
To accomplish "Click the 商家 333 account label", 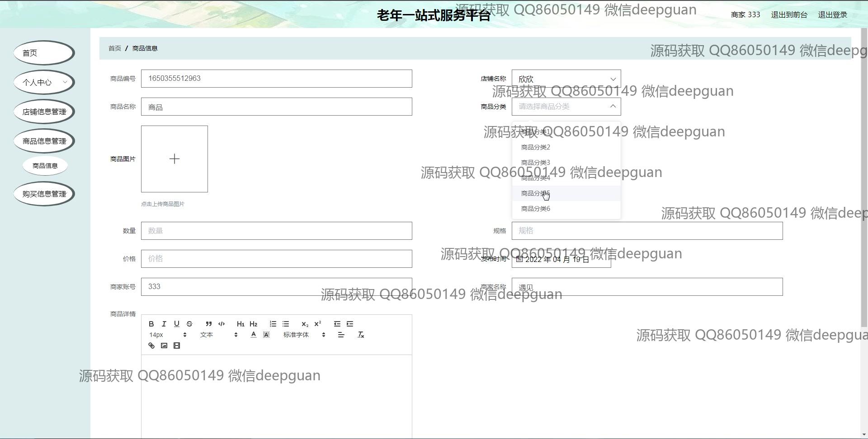I will point(745,14).
